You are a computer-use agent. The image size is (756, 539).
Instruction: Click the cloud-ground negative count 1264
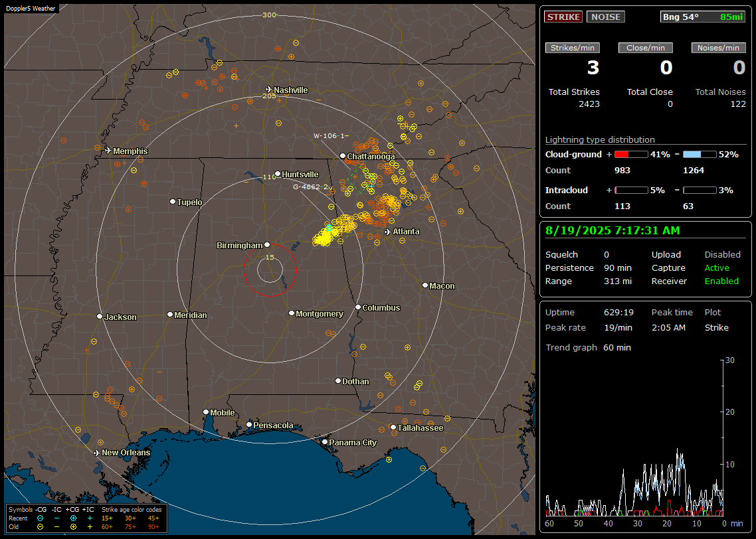click(694, 171)
